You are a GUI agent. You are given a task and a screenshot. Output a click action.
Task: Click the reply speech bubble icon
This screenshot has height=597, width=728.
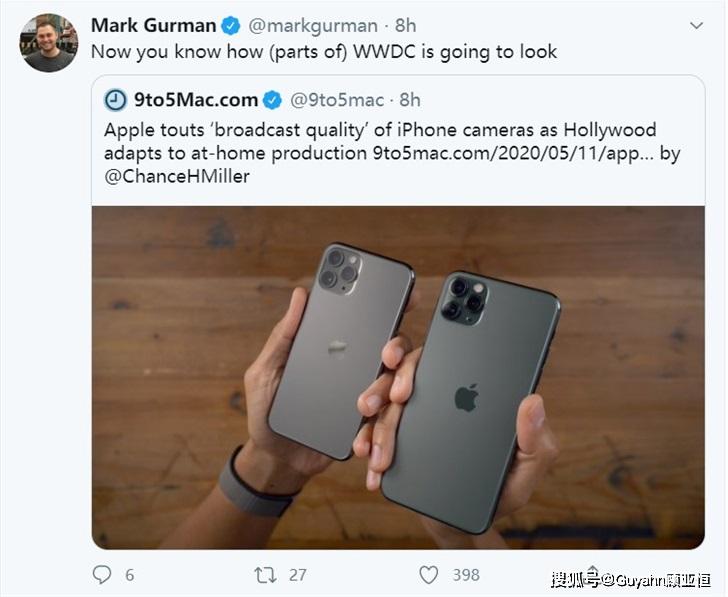pyautogui.click(x=102, y=575)
